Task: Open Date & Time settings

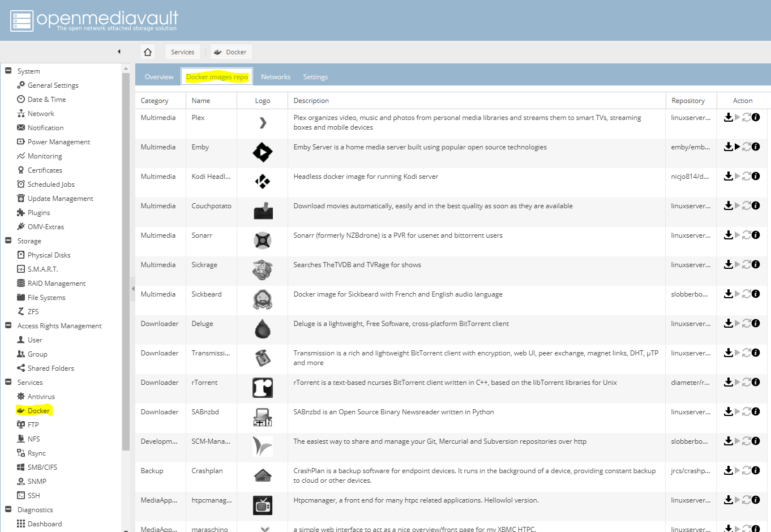Action: coord(46,99)
